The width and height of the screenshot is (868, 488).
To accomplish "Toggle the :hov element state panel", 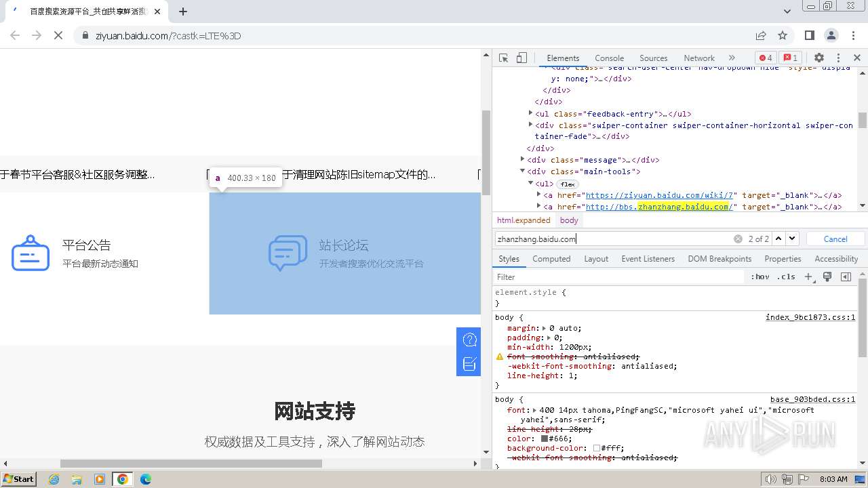I will [x=760, y=277].
